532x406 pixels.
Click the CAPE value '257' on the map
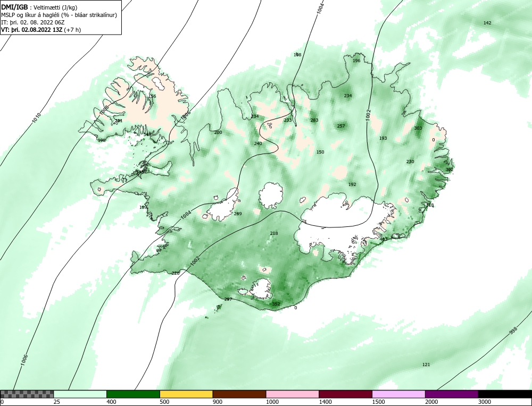[x=341, y=126]
